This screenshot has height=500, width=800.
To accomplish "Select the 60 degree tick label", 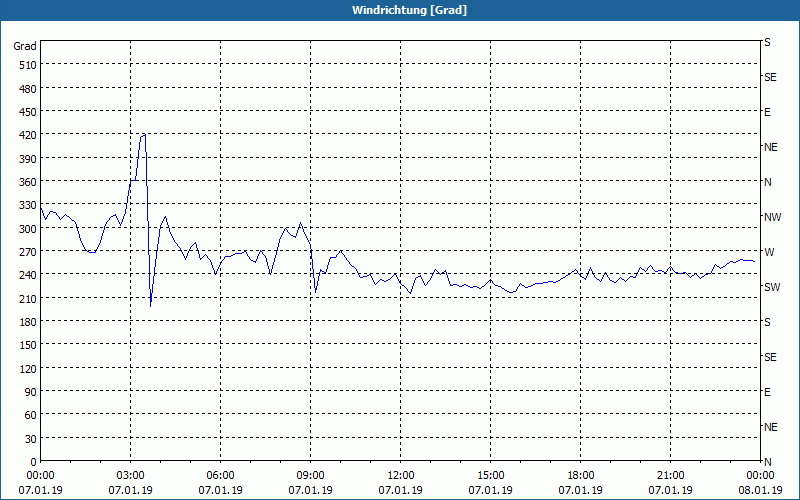I will [31, 415].
